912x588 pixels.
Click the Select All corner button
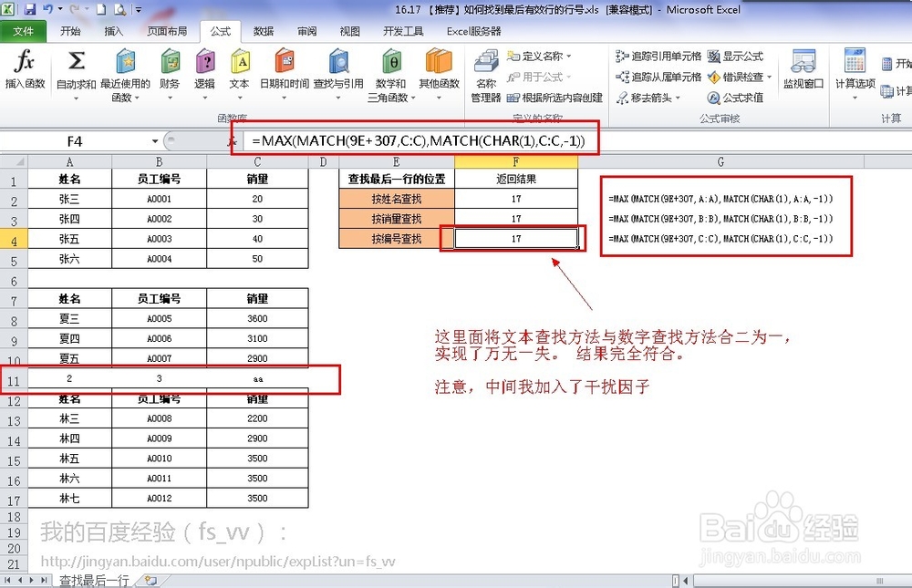tap(14, 161)
